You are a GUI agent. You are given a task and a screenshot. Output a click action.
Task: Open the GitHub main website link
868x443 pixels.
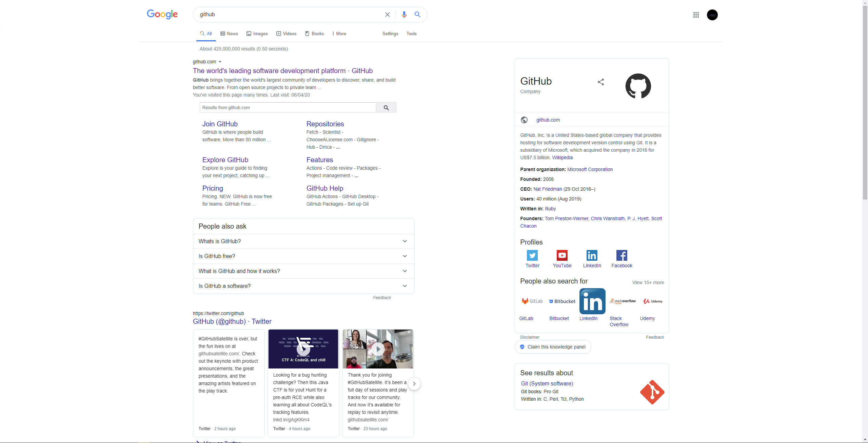pos(282,71)
